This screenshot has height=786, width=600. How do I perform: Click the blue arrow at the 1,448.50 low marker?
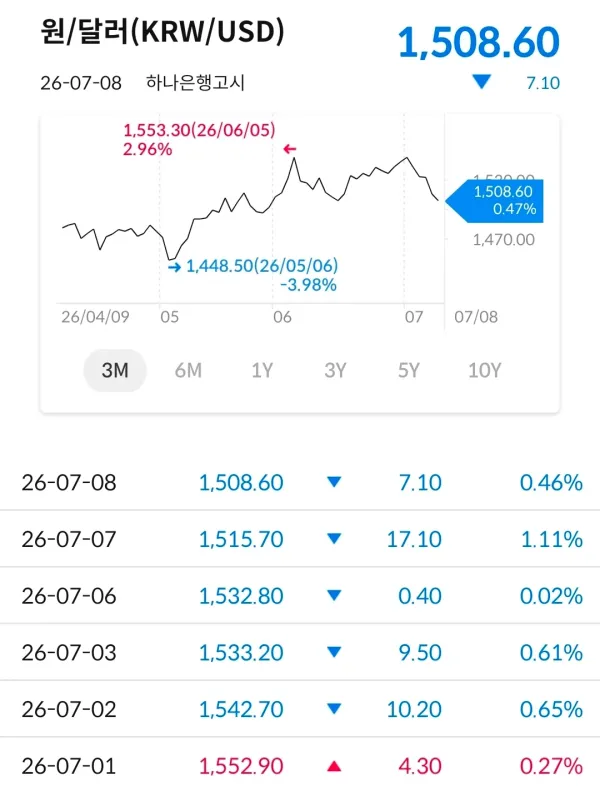(x=174, y=267)
